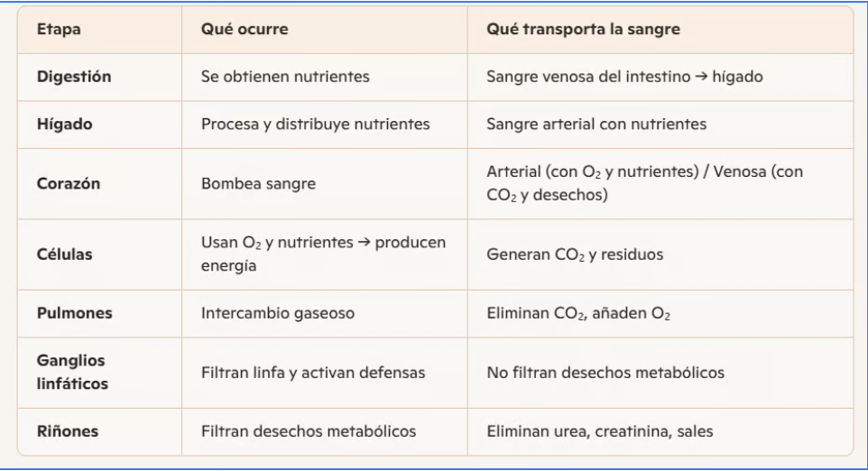Click the 'Células' row label
The height and width of the screenshot is (471, 868).
tap(64, 254)
